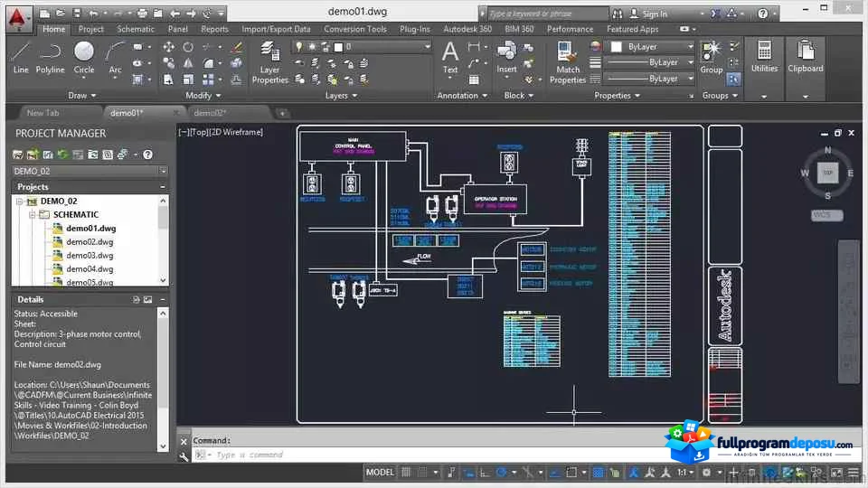868x488 pixels.
Task: Click the linear Dimension tool icon
Action: (473, 48)
